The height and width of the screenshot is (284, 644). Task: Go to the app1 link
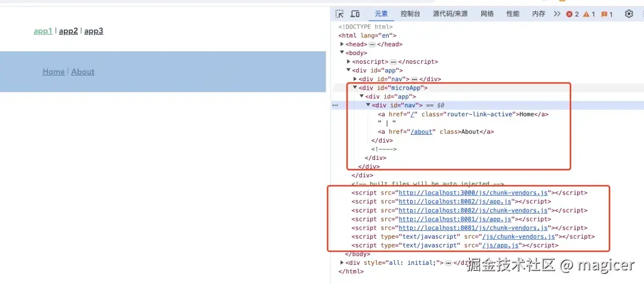pyautogui.click(x=43, y=31)
